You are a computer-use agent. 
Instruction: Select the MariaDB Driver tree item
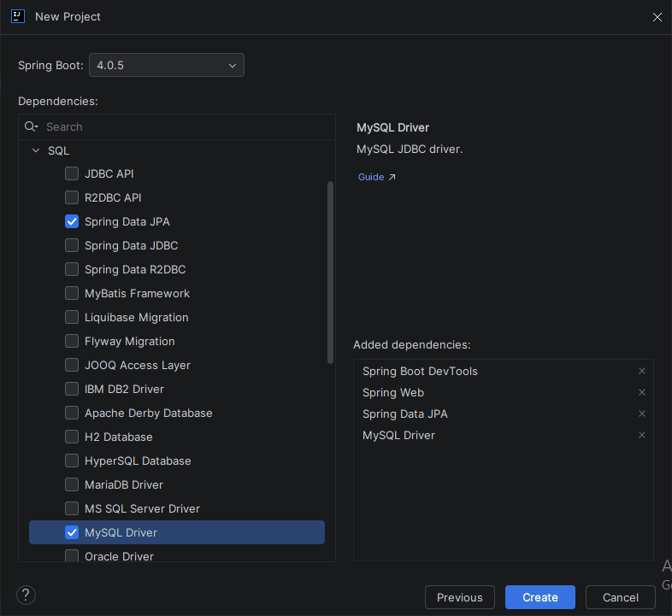[123, 484]
